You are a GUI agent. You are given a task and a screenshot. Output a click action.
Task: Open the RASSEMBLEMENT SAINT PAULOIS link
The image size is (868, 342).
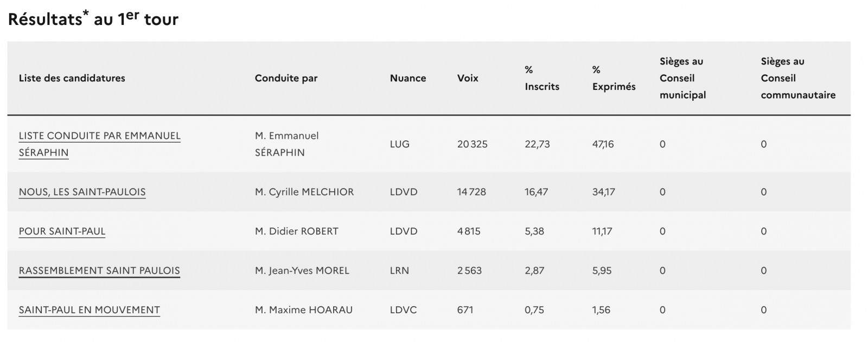[x=99, y=270]
